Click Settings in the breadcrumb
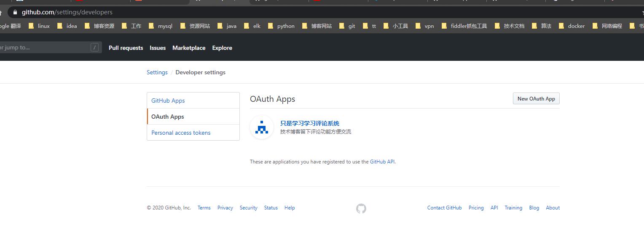The height and width of the screenshot is (242, 644). [x=157, y=72]
